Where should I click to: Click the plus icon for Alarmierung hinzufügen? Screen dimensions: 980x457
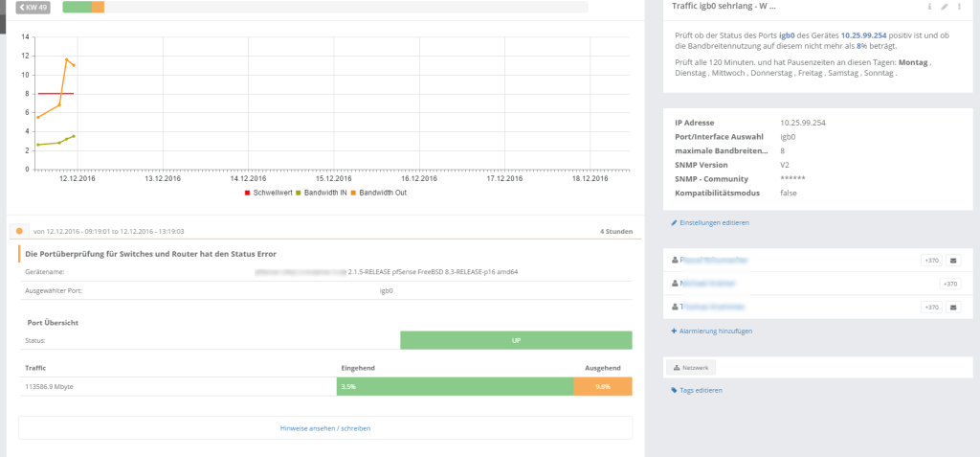click(675, 331)
